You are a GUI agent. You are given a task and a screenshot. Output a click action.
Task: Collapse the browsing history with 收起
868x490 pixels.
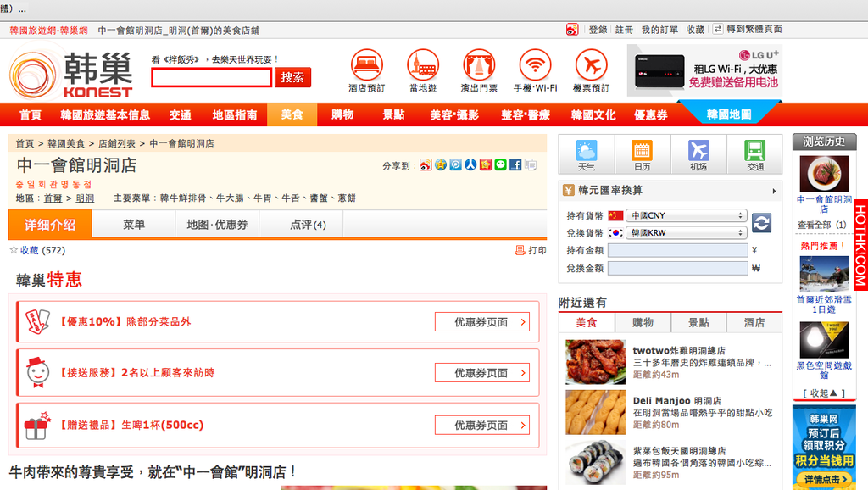[x=824, y=393]
